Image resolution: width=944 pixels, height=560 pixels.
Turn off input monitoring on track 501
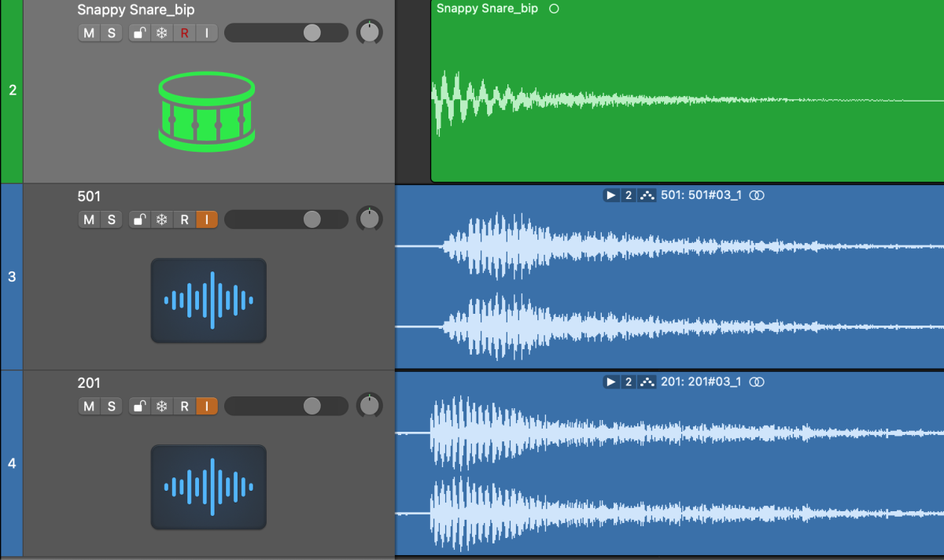click(207, 219)
